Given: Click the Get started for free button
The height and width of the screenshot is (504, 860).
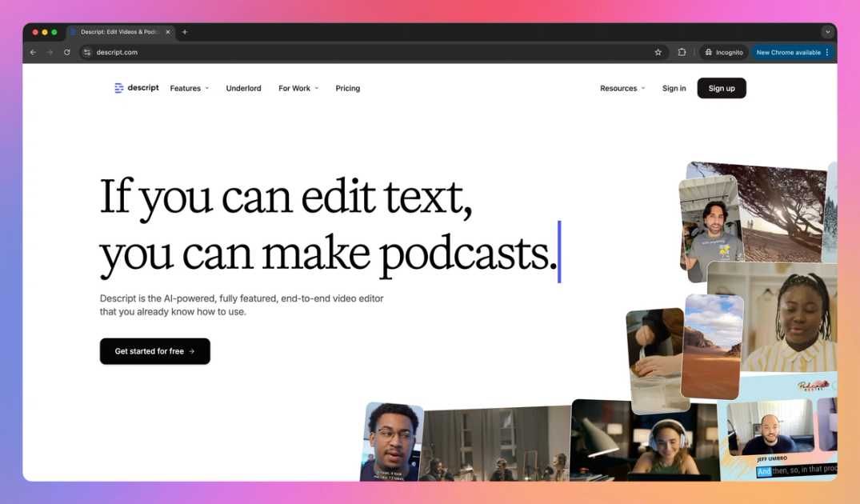Looking at the screenshot, I should [154, 350].
